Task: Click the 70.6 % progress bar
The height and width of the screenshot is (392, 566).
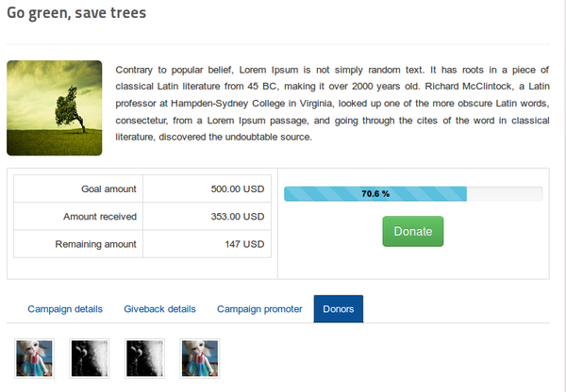Action: pos(413,194)
